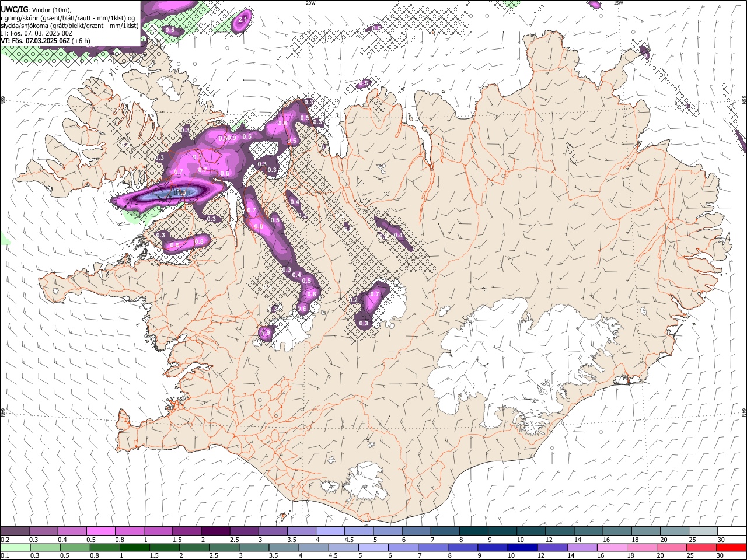This screenshot has width=747, height=560.
Task: Pick white upper swatch at 30
Action: pos(732,531)
